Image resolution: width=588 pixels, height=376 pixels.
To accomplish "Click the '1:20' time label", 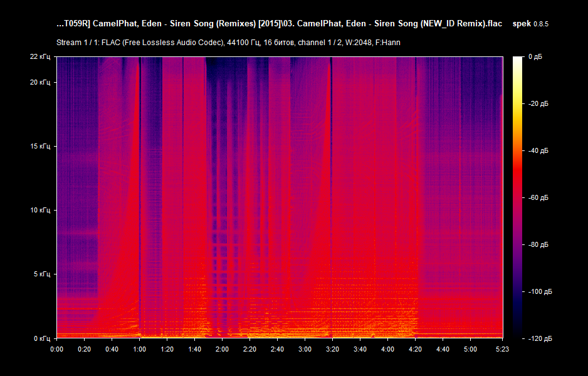I will pos(167,350).
